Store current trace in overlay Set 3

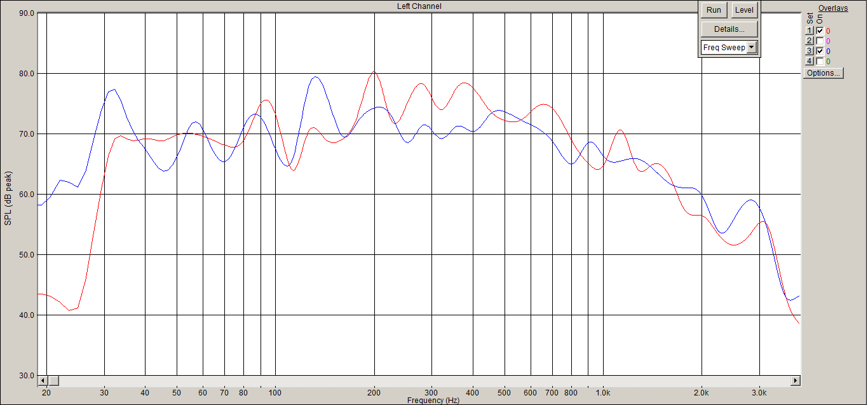[810, 51]
